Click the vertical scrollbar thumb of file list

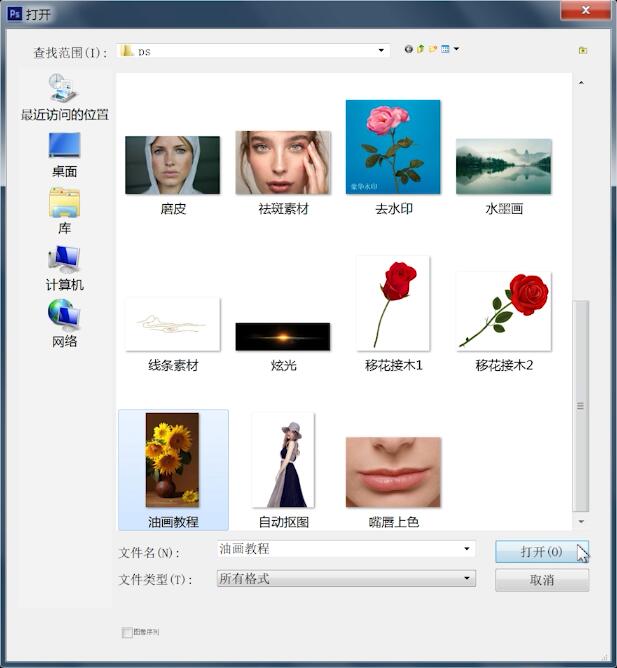click(x=580, y=406)
